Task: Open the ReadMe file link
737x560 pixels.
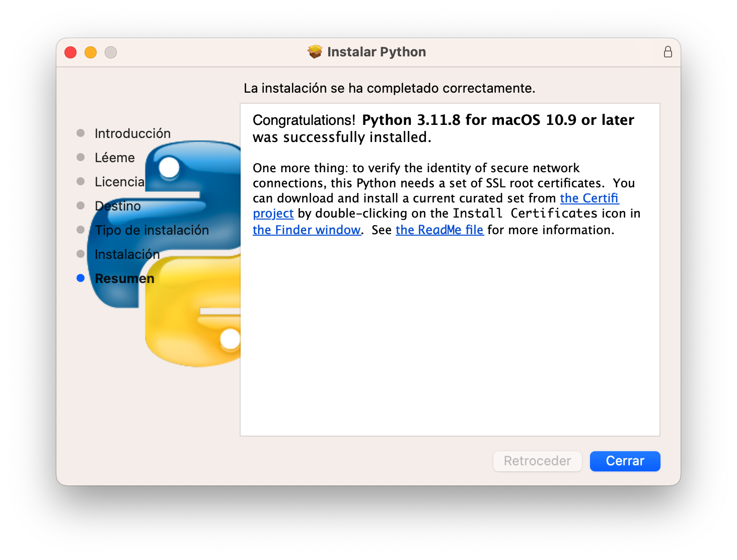Action: 439,230
